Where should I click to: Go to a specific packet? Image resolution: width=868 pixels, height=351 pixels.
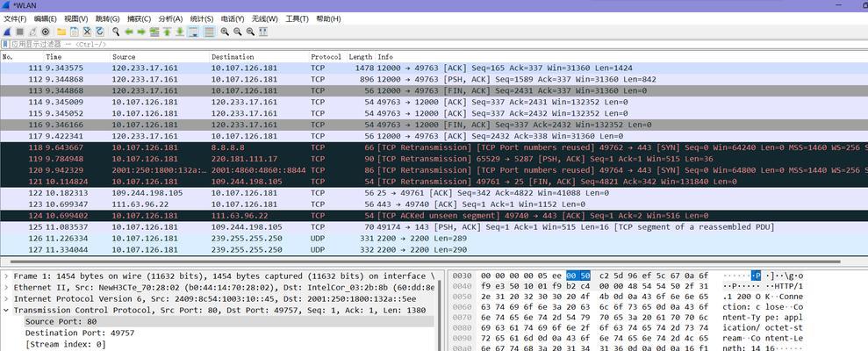coord(154,32)
